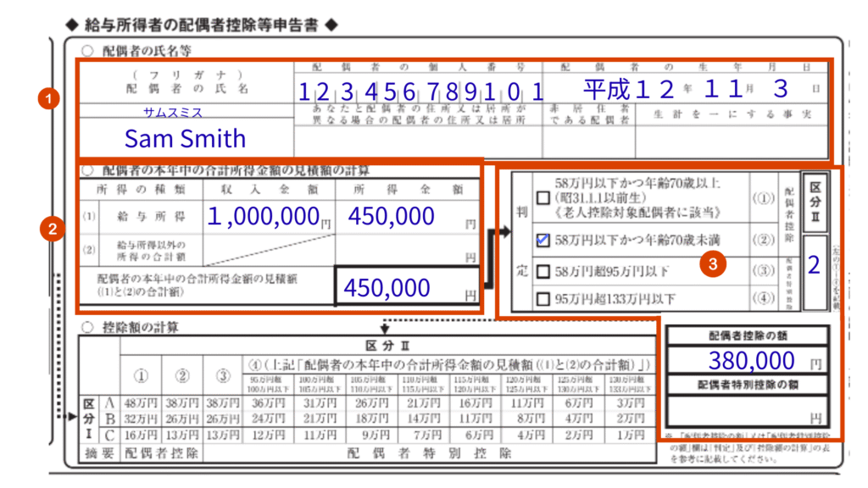Click the dashed down arrow above 区分Ⅱ table
The height and width of the screenshot is (488, 868).
(385, 327)
